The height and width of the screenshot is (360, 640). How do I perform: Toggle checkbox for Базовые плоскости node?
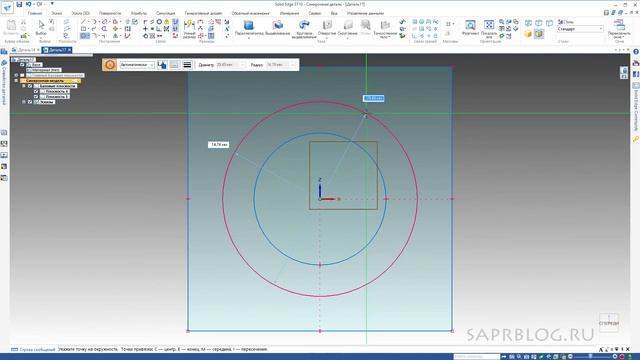[x=30, y=86]
